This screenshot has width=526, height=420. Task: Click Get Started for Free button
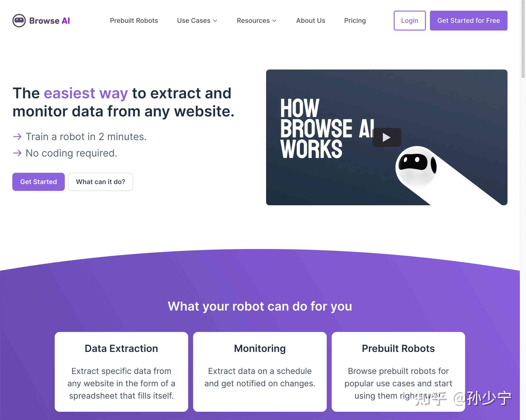pos(469,20)
